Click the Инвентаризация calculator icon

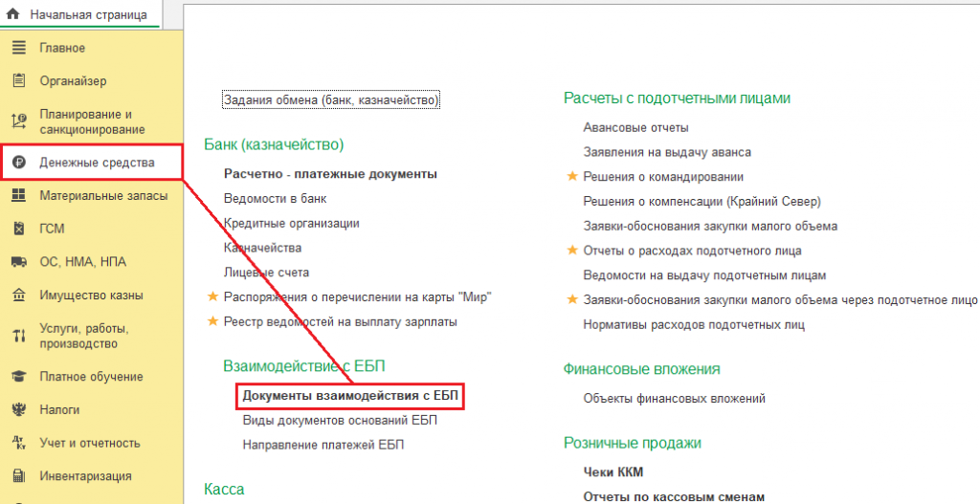(19, 476)
